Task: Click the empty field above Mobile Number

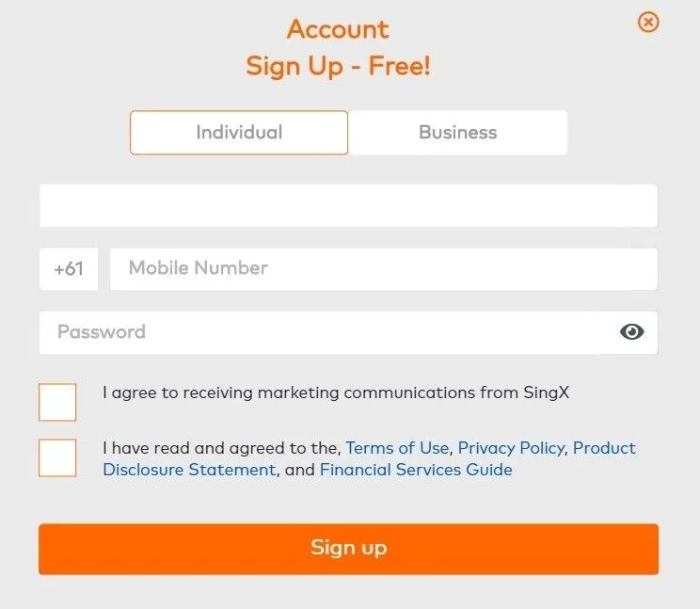Action: click(348, 205)
